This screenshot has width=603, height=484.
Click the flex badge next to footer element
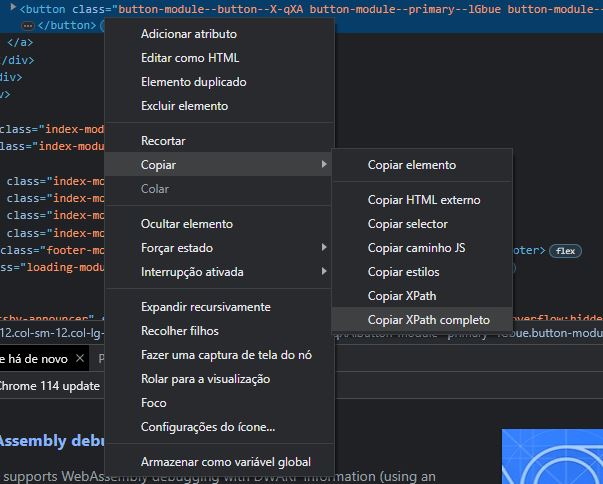567,249
